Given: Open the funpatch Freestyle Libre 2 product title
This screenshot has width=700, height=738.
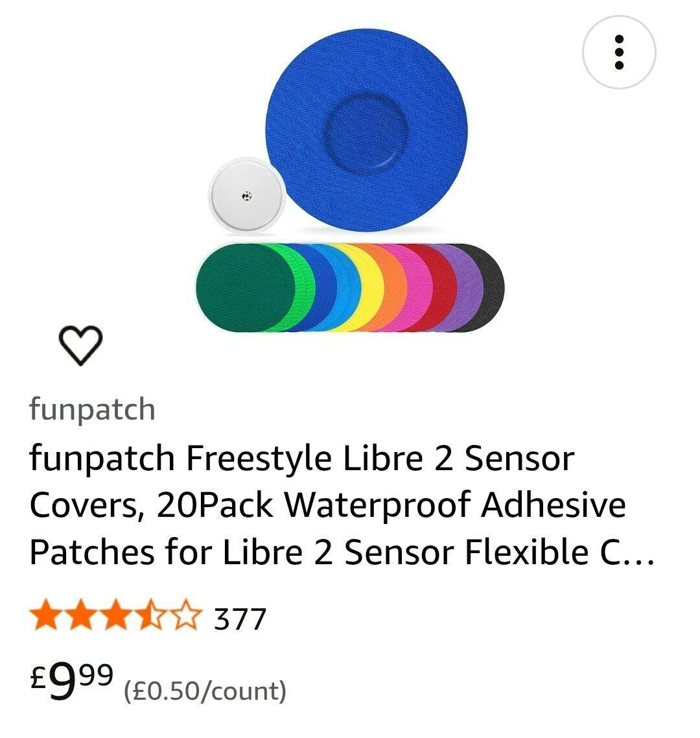Looking at the screenshot, I should (x=341, y=505).
